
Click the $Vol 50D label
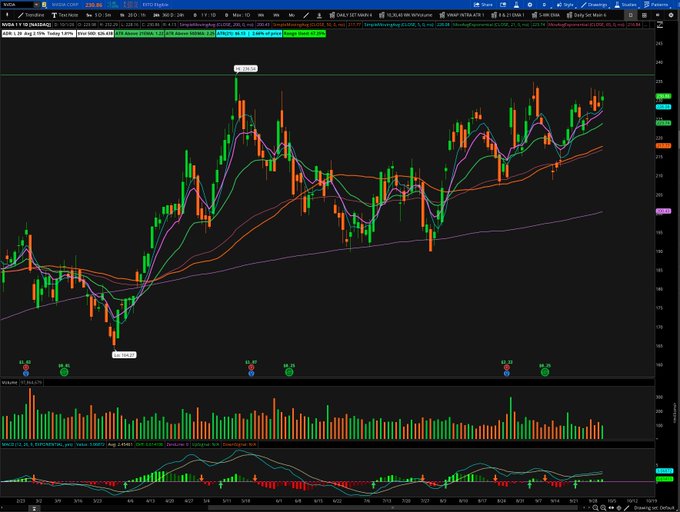point(95,33)
